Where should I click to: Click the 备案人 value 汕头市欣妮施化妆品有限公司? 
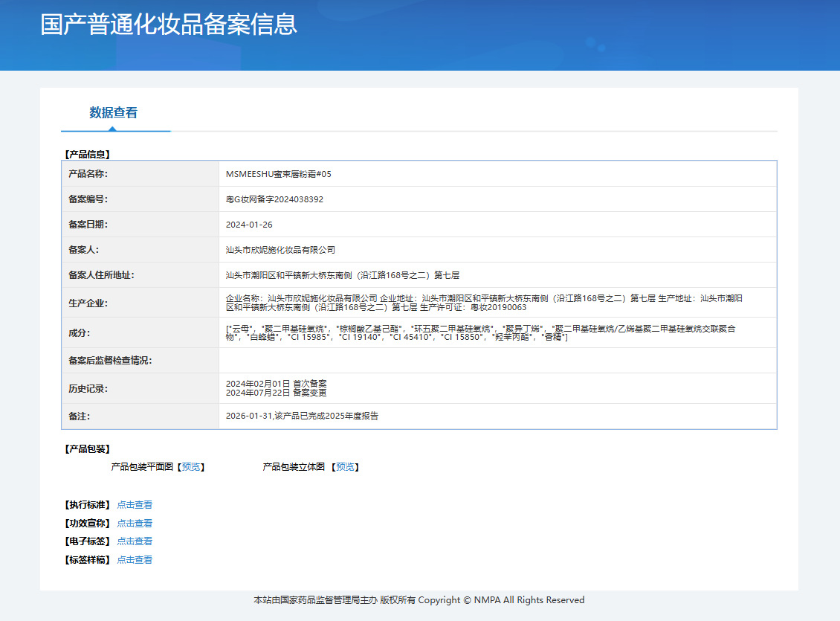280,250
